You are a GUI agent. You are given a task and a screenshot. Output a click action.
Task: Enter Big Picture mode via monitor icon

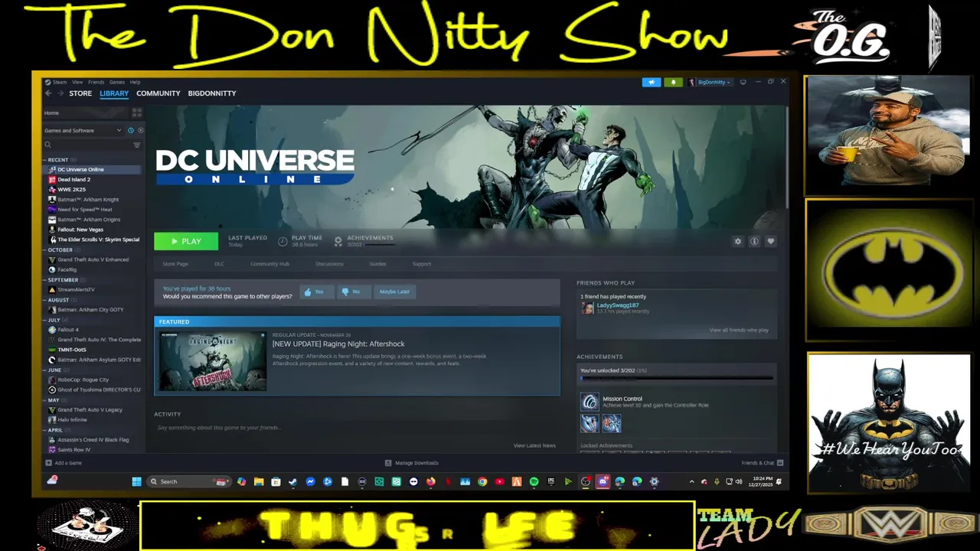(x=743, y=82)
